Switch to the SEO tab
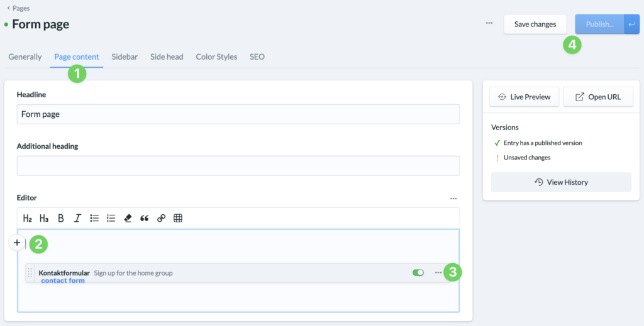This screenshot has width=644, height=326. (257, 57)
